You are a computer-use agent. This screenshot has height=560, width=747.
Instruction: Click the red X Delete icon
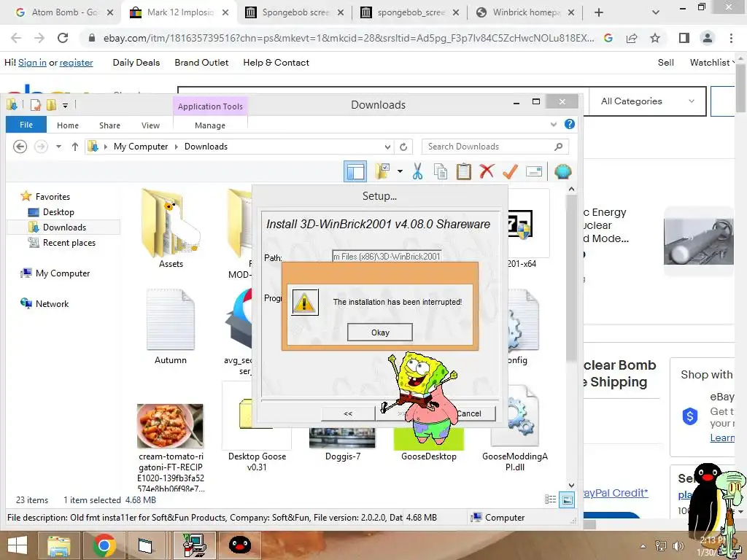487,171
